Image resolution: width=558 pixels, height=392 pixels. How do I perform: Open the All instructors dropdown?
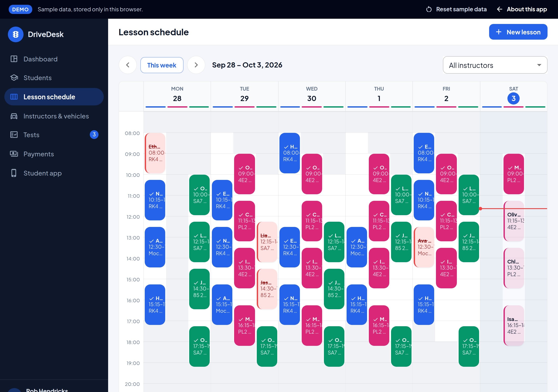pyautogui.click(x=495, y=65)
